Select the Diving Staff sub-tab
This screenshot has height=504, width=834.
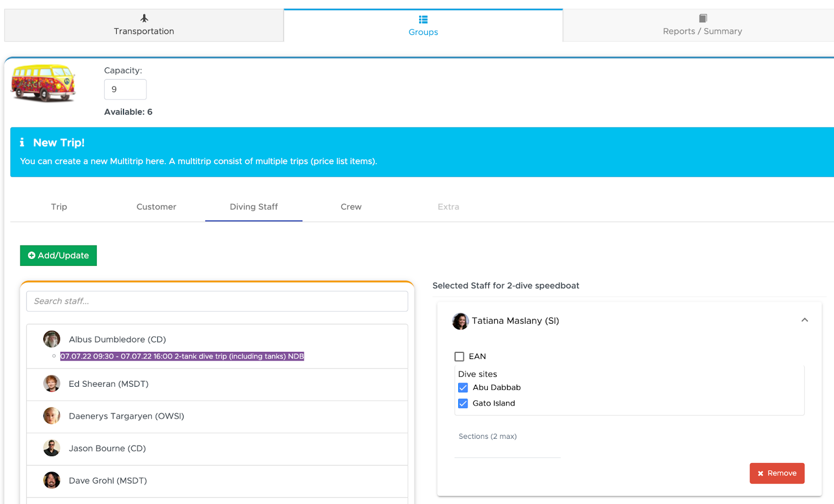point(254,207)
